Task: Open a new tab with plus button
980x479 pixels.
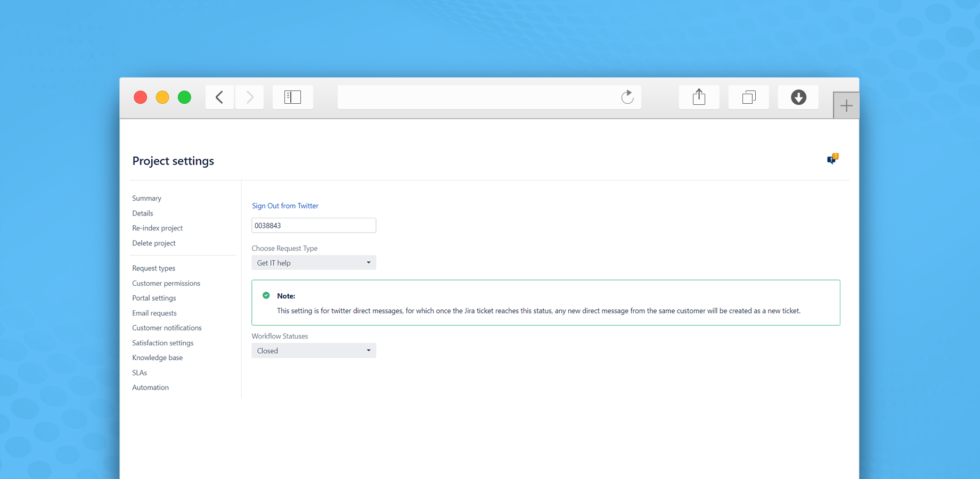Action: 846,105
